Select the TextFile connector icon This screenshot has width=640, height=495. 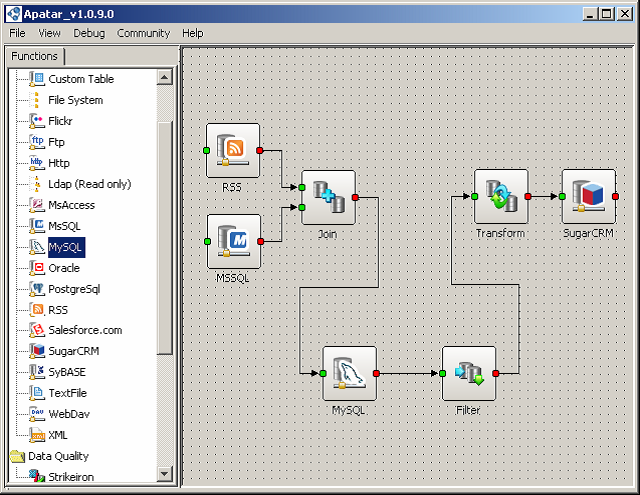pos(37,393)
